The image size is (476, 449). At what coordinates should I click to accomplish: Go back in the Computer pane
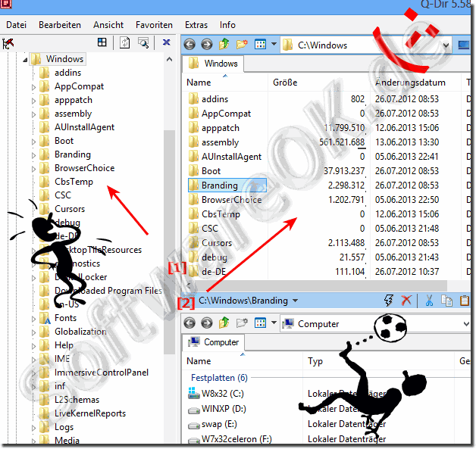coord(189,323)
